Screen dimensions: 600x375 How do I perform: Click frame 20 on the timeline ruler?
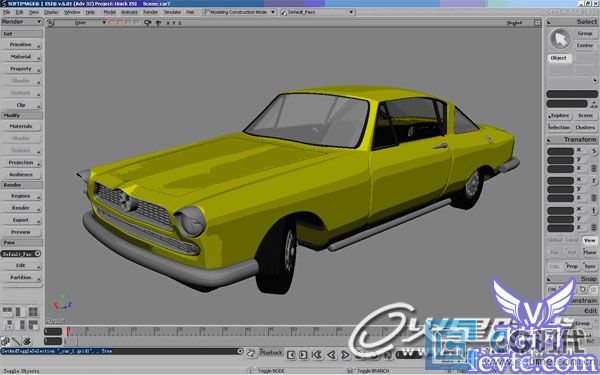(157, 331)
